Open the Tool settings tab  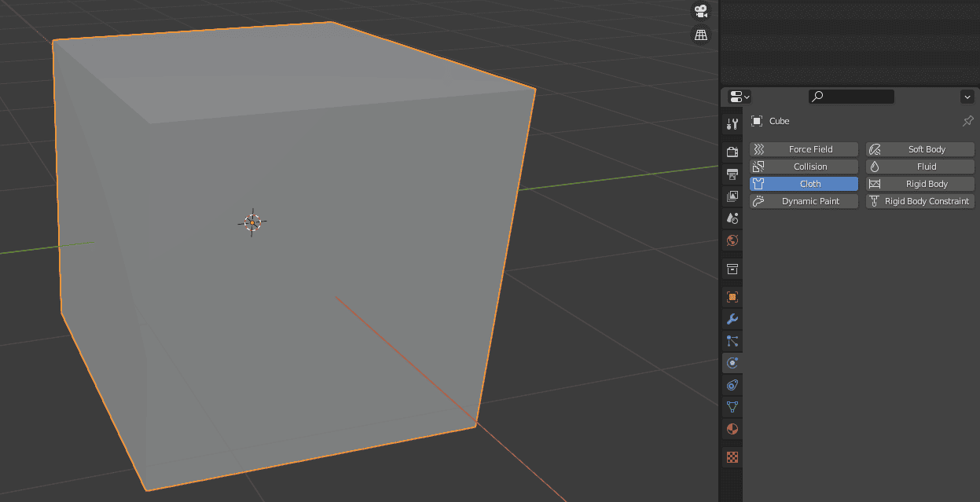tap(732, 123)
